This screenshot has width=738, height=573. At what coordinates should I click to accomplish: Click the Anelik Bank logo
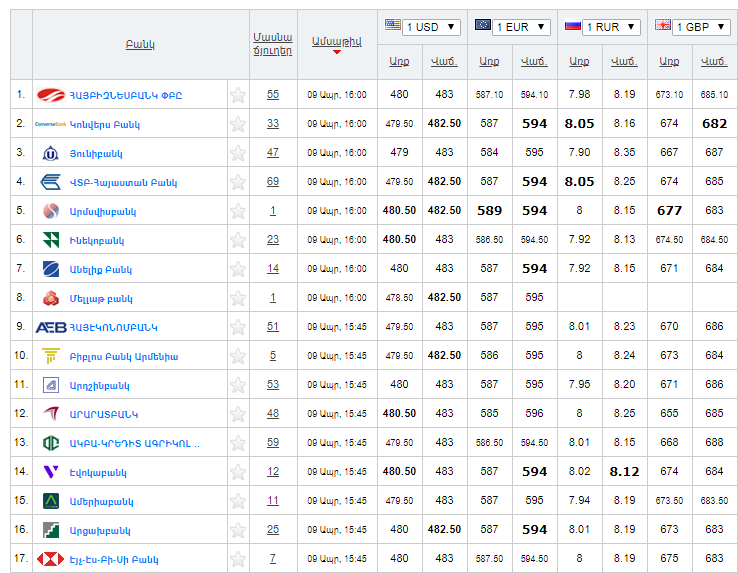coord(51,269)
